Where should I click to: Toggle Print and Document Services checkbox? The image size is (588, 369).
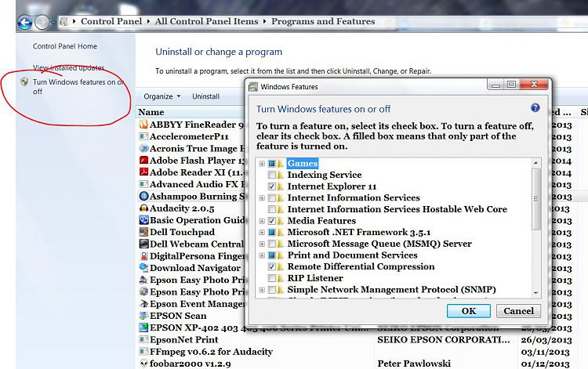[271, 255]
